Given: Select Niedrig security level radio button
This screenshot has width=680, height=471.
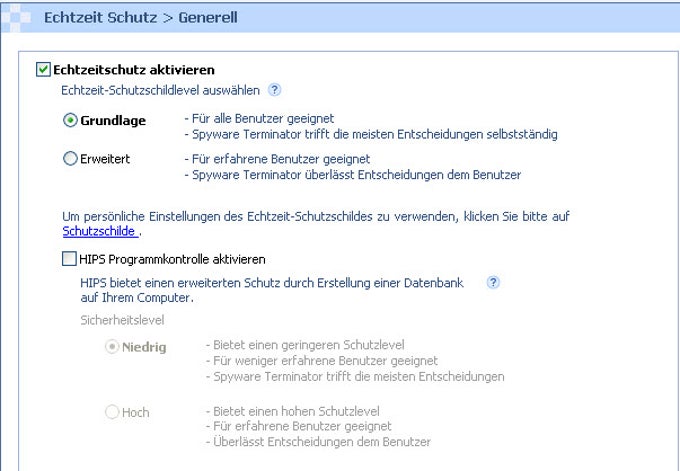Looking at the screenshot, I should pyautogui.click(x=112, y=347).
